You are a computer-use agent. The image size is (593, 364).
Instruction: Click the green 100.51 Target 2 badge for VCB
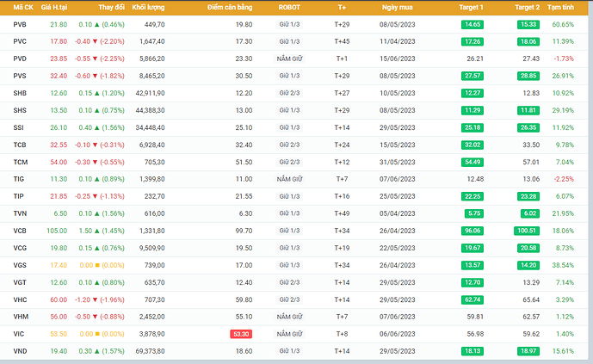point(526,231)
